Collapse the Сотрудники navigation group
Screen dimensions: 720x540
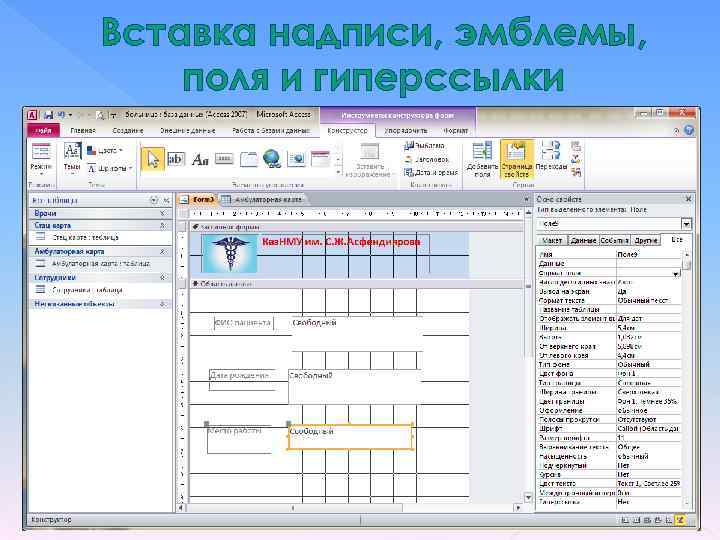coord(162,278)
